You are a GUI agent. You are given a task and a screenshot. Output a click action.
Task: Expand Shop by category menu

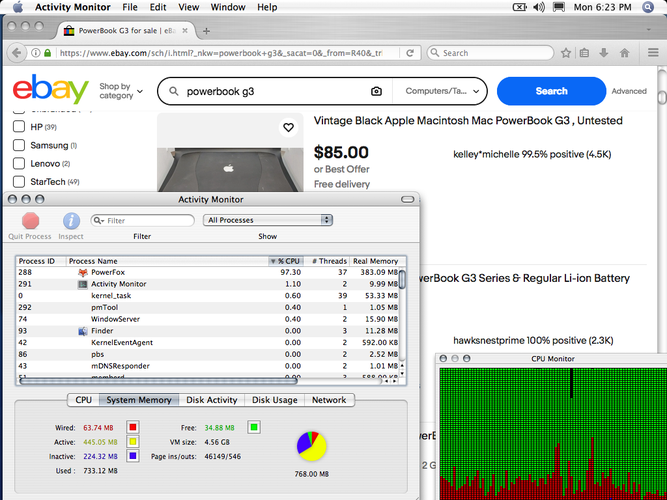coord(121,91)
